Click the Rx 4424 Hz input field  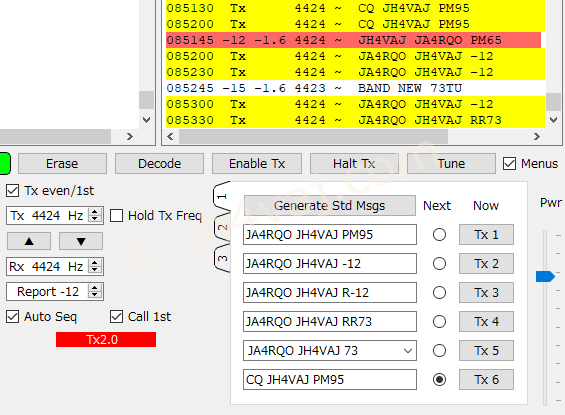click(x=48, y=266)
